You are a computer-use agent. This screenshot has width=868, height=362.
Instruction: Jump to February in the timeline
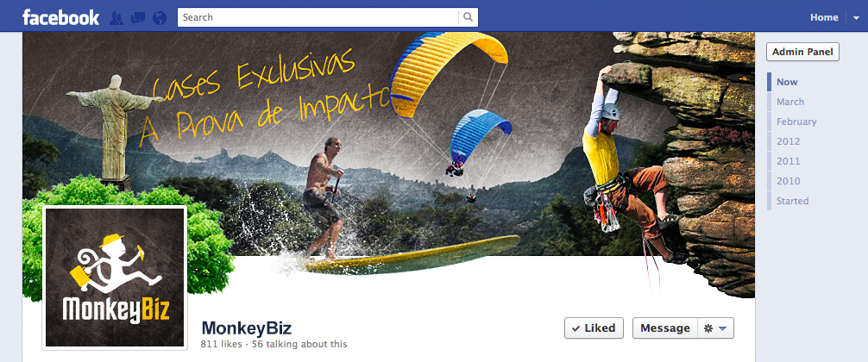[796, 122]
